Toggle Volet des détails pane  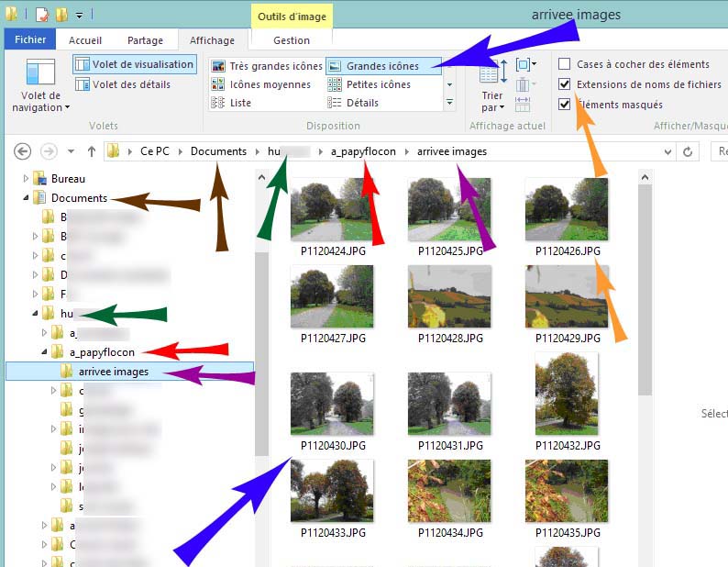(x=123, y=84)
